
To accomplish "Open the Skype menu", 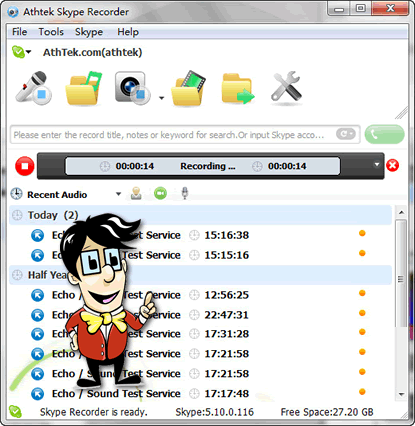I will click(89, 32).
